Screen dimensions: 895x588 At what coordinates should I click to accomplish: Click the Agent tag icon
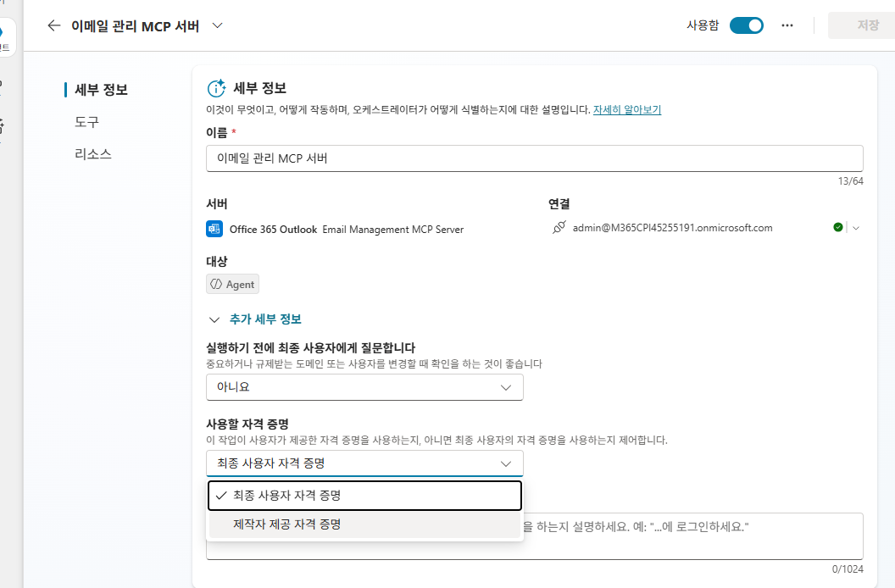tap(216, 285)
